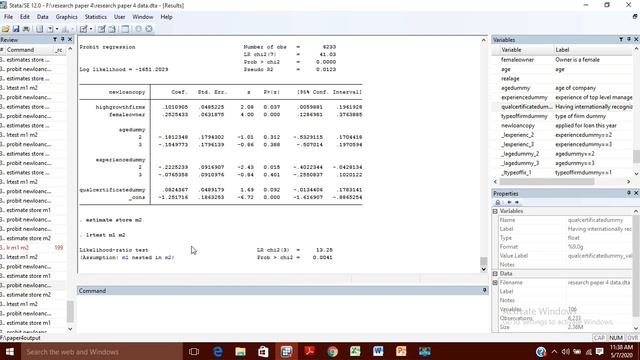This screenshot has height=360, width=640.
Task: Click the _rc column header in Review
Action: [59, 50]
